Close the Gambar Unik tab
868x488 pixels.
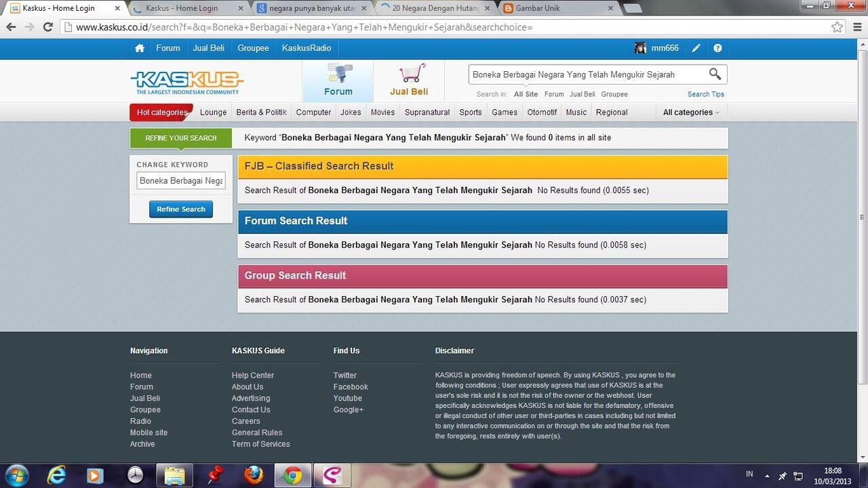(x=610, y=8)
